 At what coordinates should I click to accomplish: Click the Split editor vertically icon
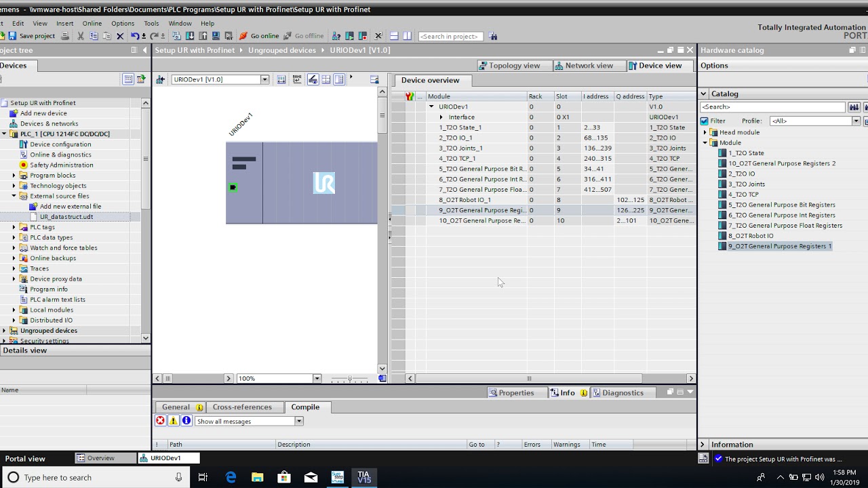click(407, 36)
